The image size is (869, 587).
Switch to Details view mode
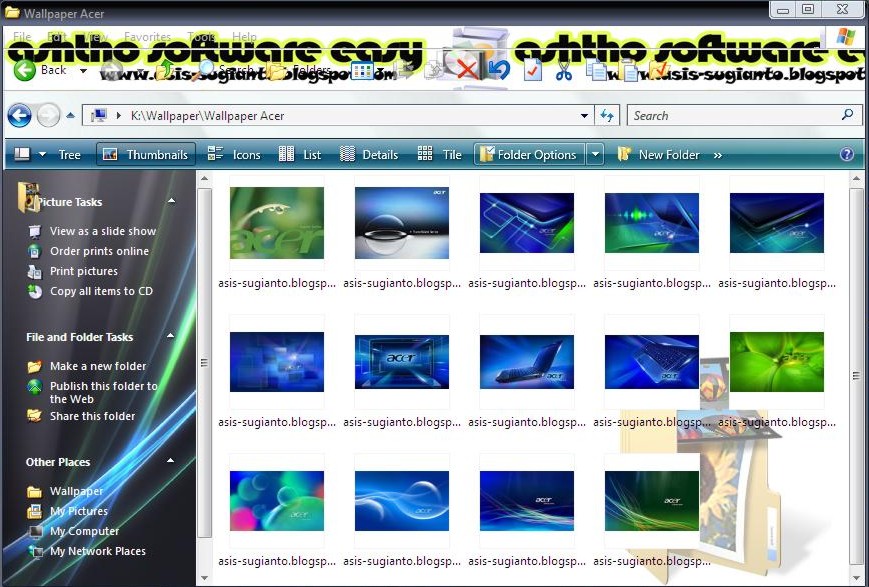pyautogui.click(x=369, y=155)
